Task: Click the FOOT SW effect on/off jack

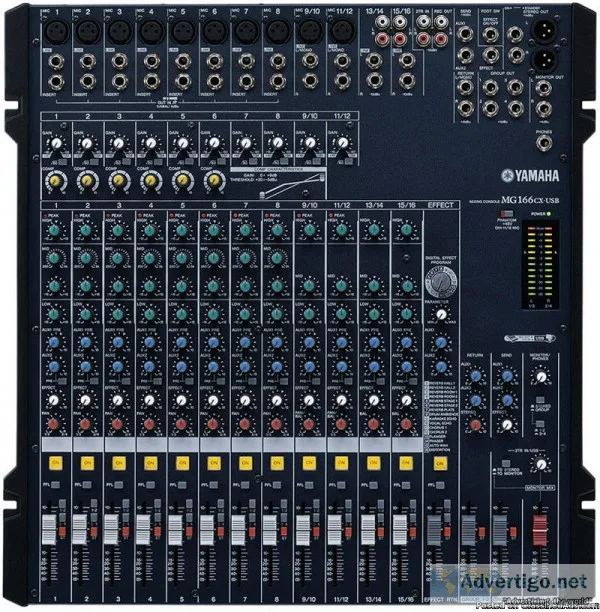Action: (490, 36)
